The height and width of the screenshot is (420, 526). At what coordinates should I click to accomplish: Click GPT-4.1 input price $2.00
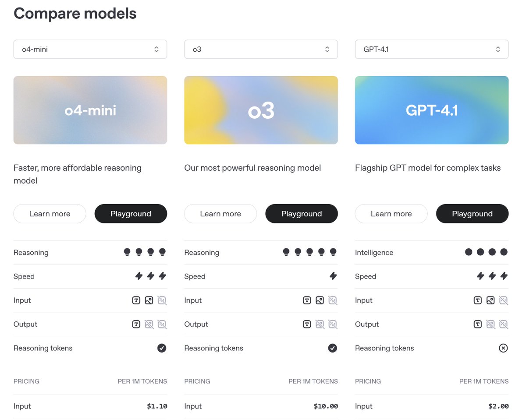tap(499, 406)
